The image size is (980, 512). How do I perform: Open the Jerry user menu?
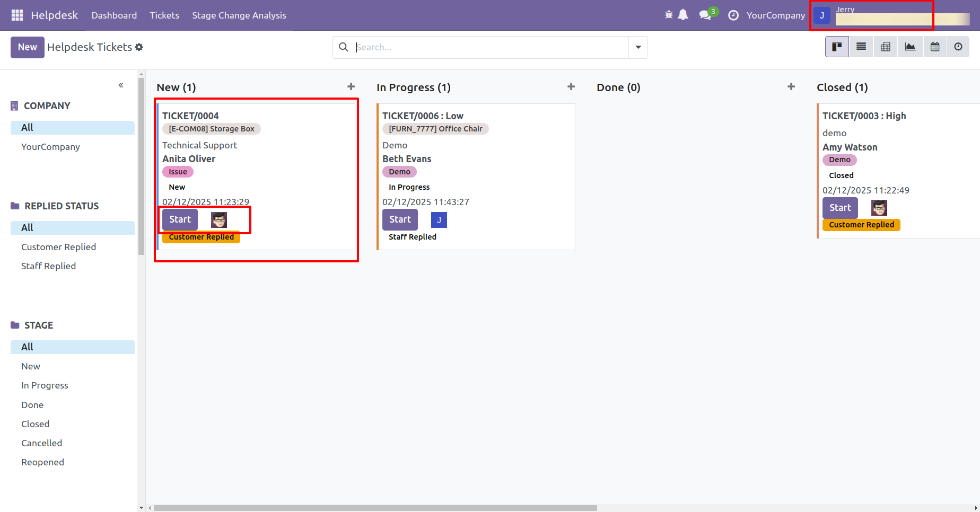pyautogui.click(x=891, y=15)
